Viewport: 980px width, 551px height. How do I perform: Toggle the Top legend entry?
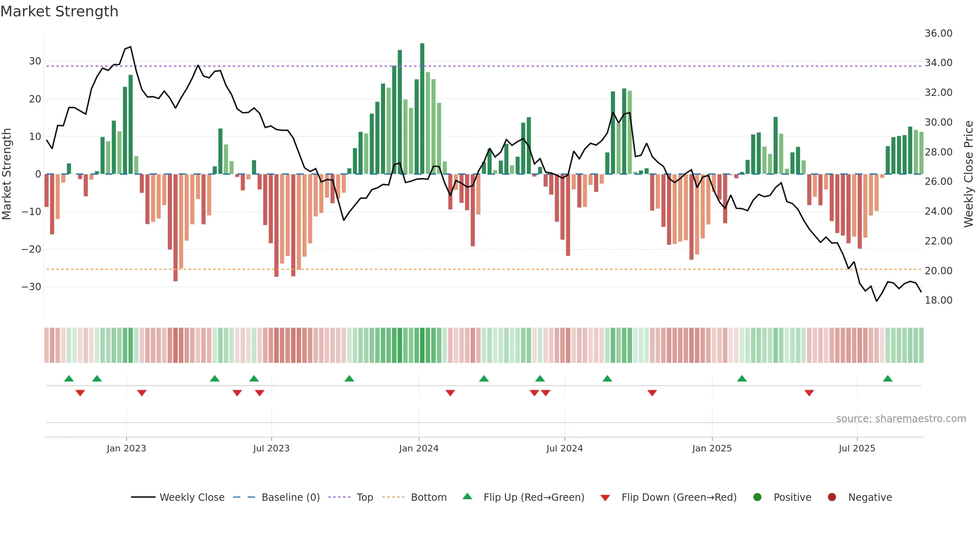tap(350, 497)
